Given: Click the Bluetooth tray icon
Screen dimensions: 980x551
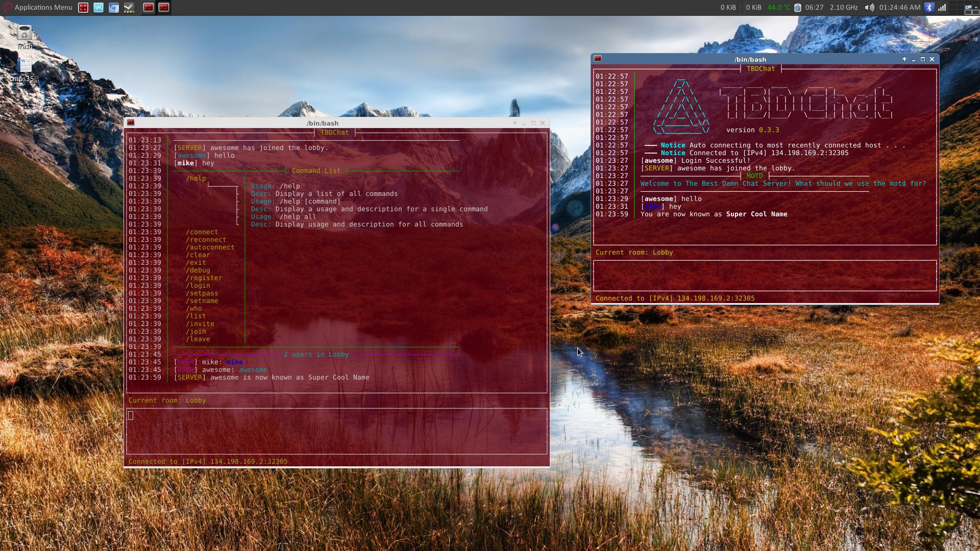Looking at the screenshot, I should (929, 7).
